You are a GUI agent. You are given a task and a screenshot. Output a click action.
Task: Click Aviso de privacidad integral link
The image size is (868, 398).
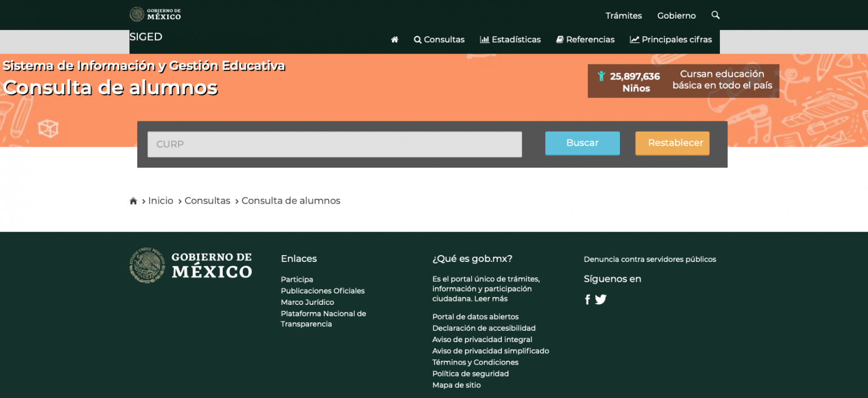click(x=482, y=339)
